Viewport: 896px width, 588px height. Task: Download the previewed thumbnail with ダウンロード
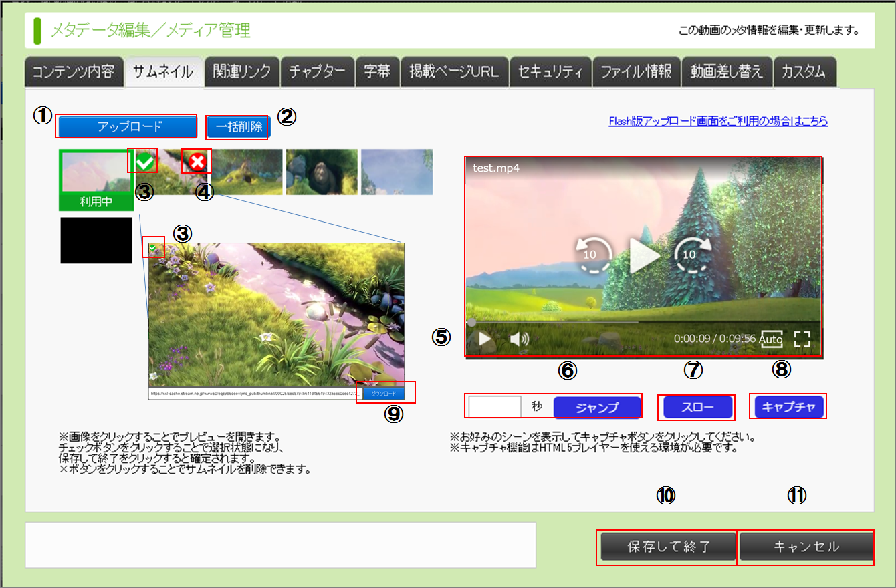coord(384,394)
